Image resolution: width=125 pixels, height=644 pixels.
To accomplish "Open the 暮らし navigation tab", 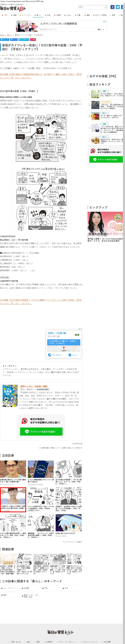I will pyautogui.click(x=38, y=15).
